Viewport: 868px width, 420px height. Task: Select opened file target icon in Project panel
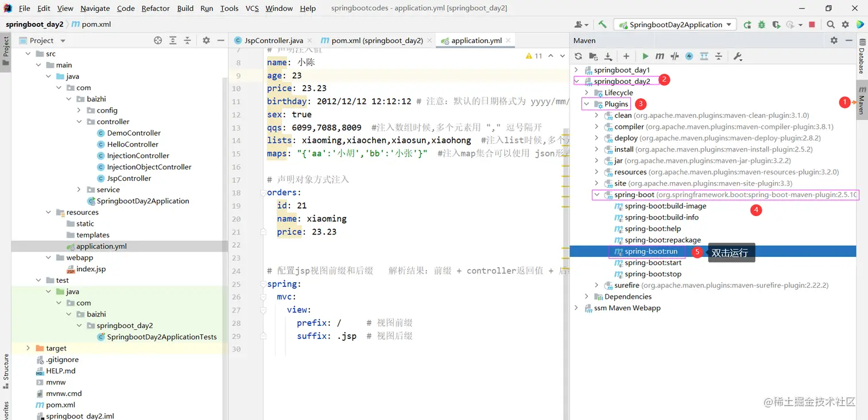[x=158, y=40]
